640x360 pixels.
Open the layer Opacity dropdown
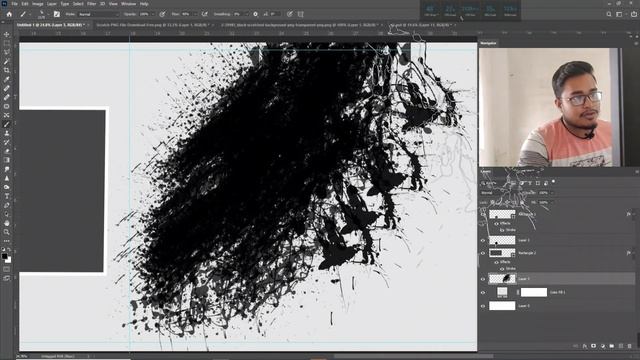pos(551,193)
